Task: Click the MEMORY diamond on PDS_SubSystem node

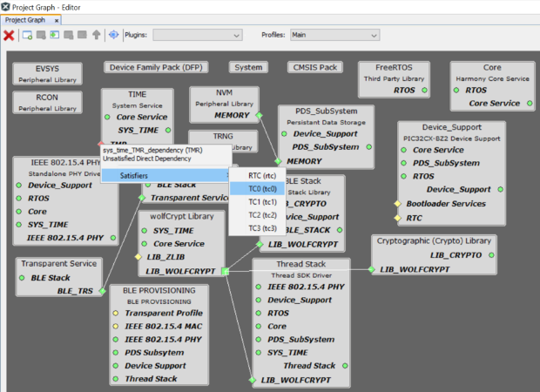Action: coord(278,161)
